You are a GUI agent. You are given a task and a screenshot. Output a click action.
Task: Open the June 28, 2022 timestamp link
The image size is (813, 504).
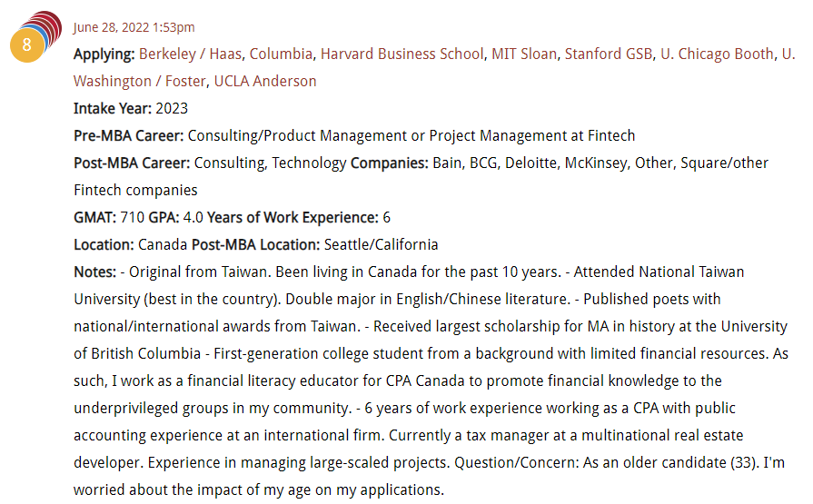pos(134,27)
